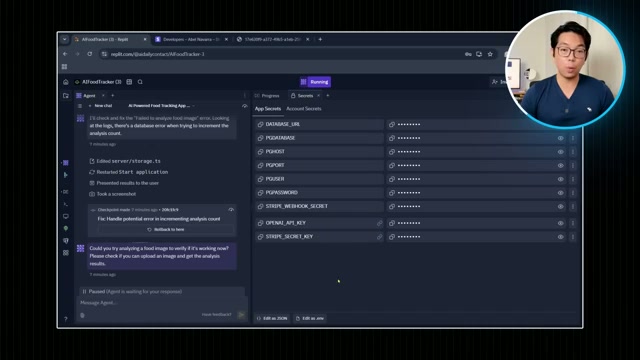Screen dimensions: 640x360
Task: Click the Edit as JSON button
Action: [272, 318]
